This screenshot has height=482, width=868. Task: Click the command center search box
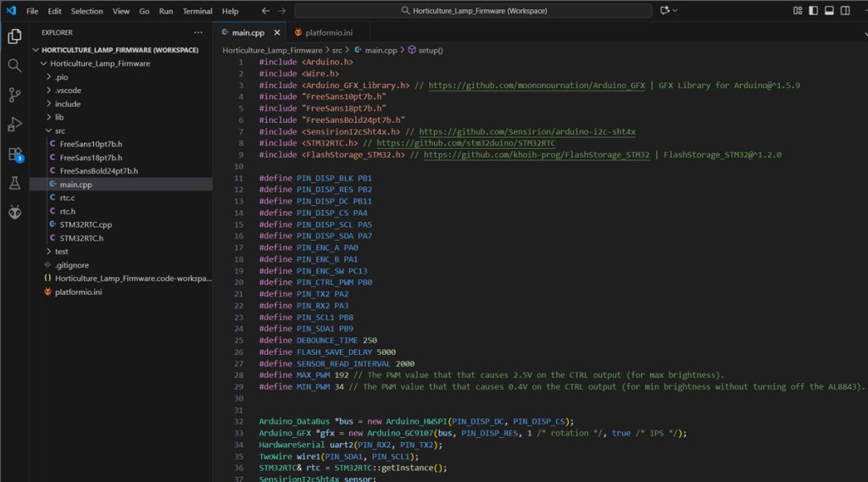pos(473,11)
